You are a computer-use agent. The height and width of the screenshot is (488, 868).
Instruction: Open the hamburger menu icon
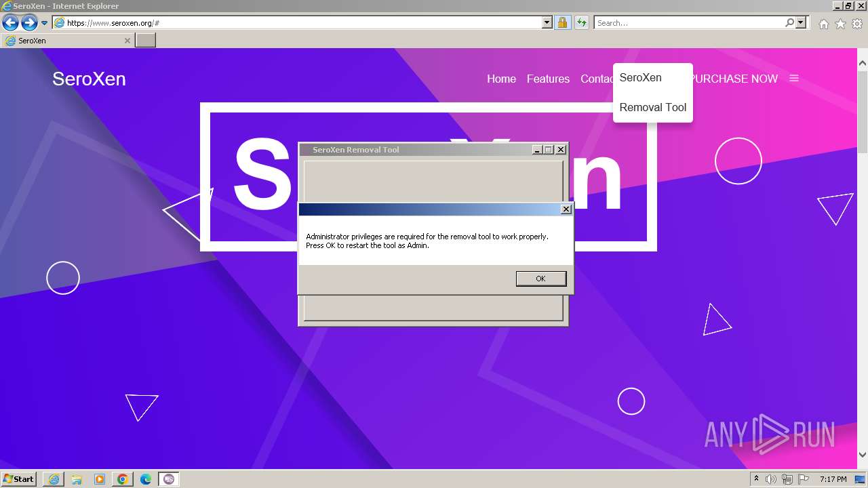point(794,79)
